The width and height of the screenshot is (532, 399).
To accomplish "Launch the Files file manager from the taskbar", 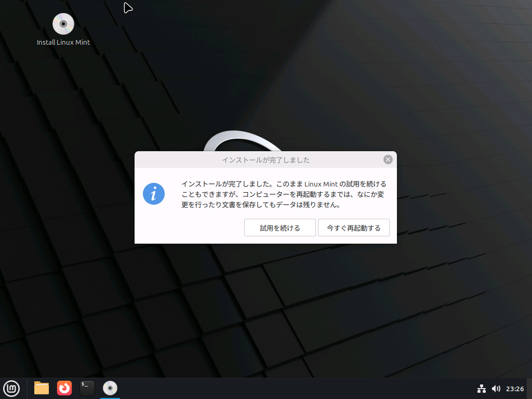I will pos(41,388).
